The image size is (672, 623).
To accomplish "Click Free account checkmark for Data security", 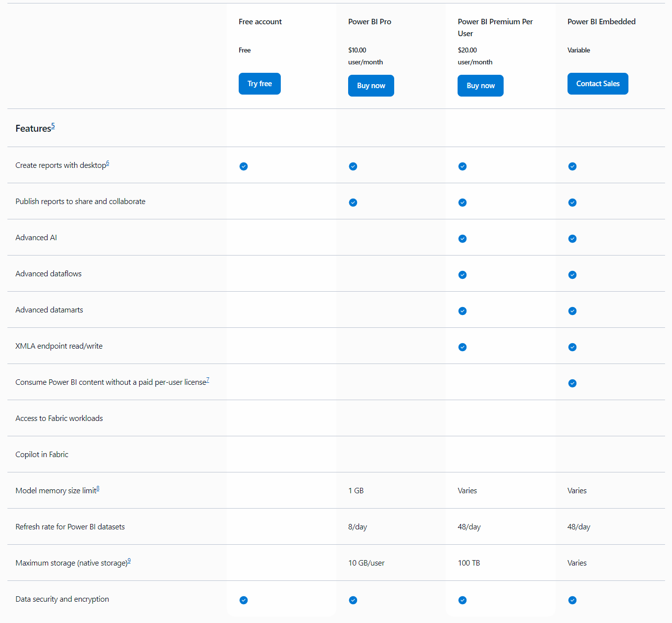I will point(244,600).
